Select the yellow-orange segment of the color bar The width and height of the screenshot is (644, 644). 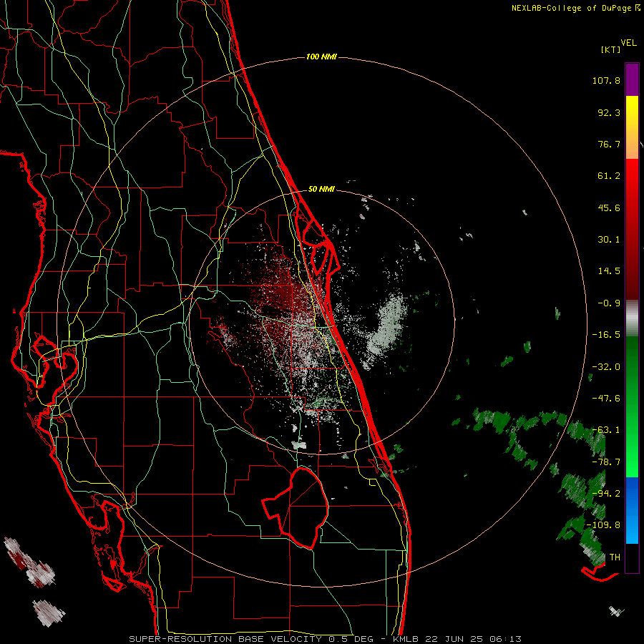(632, 127)
